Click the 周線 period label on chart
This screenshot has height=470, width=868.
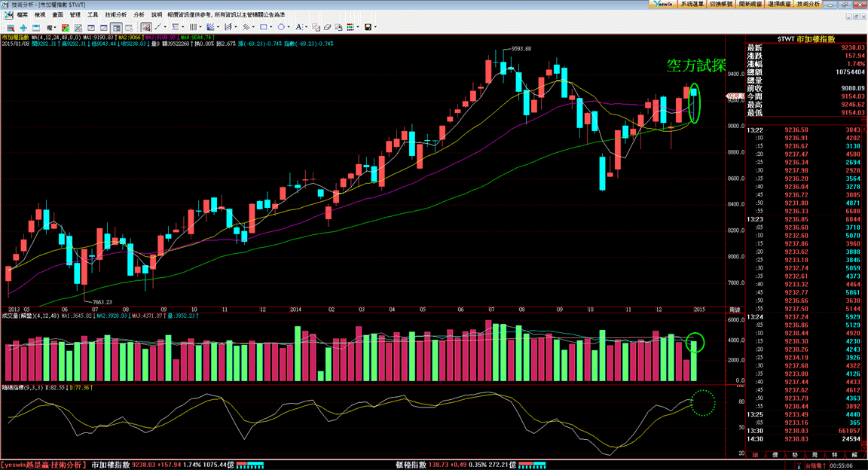tap(735, 310)
